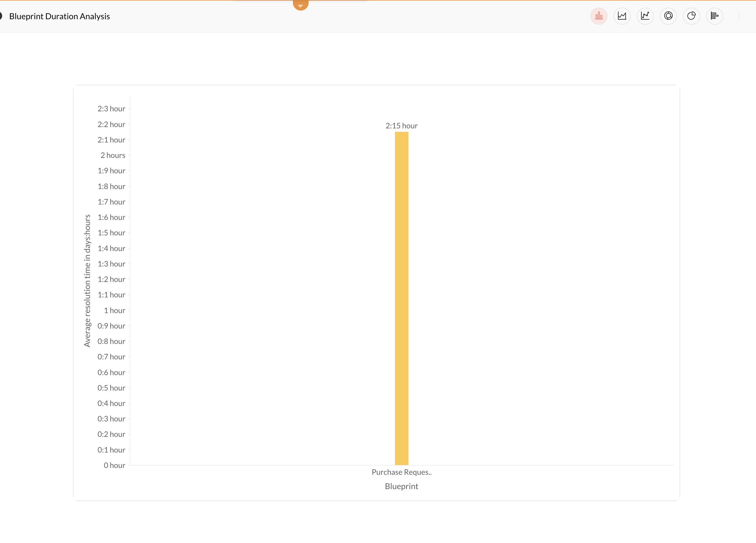The height and width of the screenshot is (543, 756).
Task: Click the Blueprint Duration Analysis title
Action: coord(59,16)
